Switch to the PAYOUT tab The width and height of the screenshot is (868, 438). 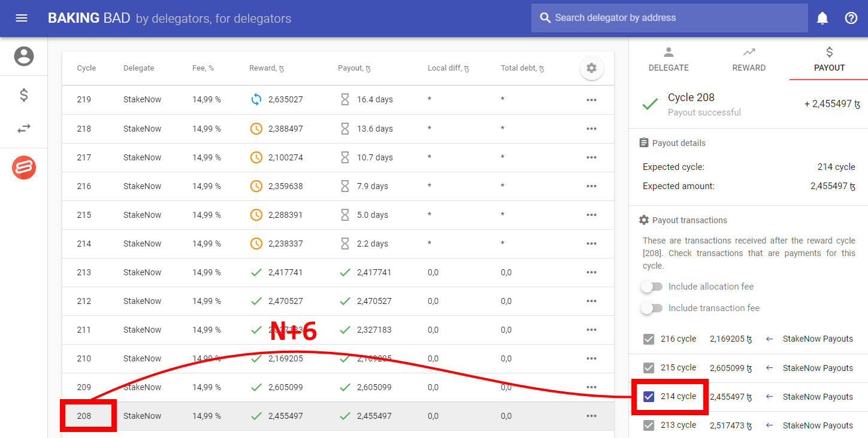pos(829,59)
